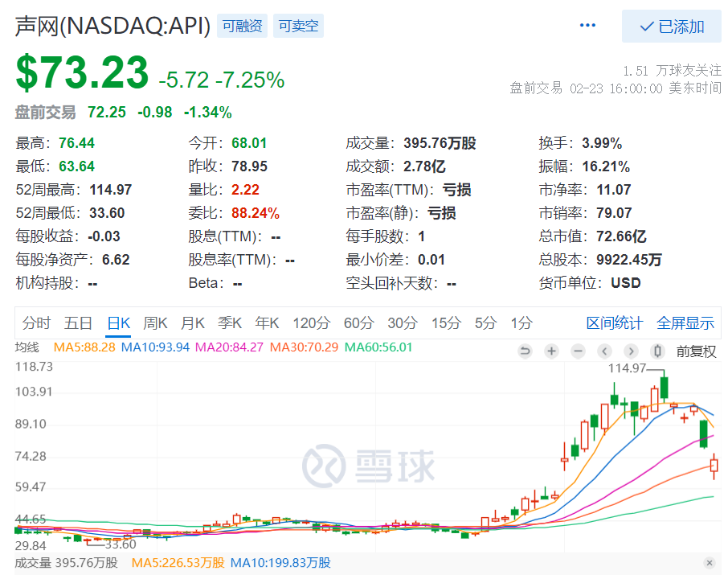Click the 换手 3.99% value
This screenshot has width=728, height=575.
coord(602,143)
